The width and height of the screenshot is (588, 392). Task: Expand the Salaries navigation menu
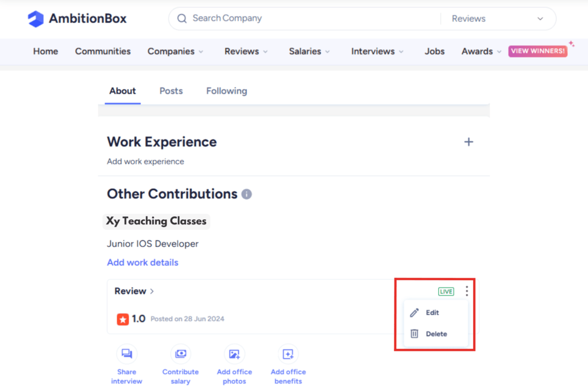pos(310,51)
